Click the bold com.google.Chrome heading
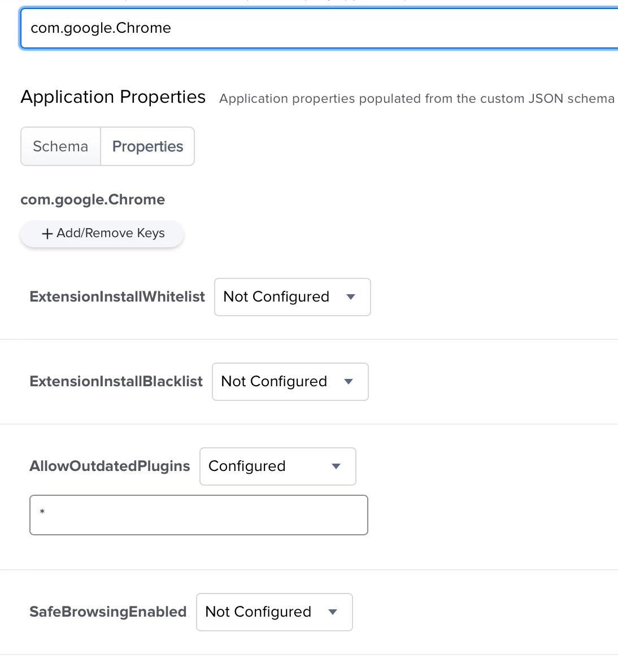Screen dimensions: 618x672 tap(93, 200)
